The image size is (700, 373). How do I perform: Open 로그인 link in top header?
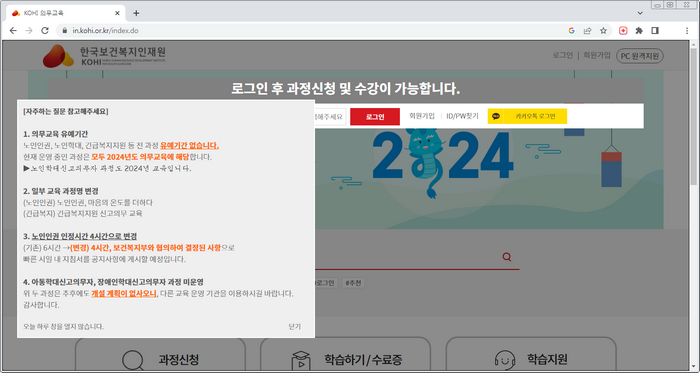(x=562, y=56)
